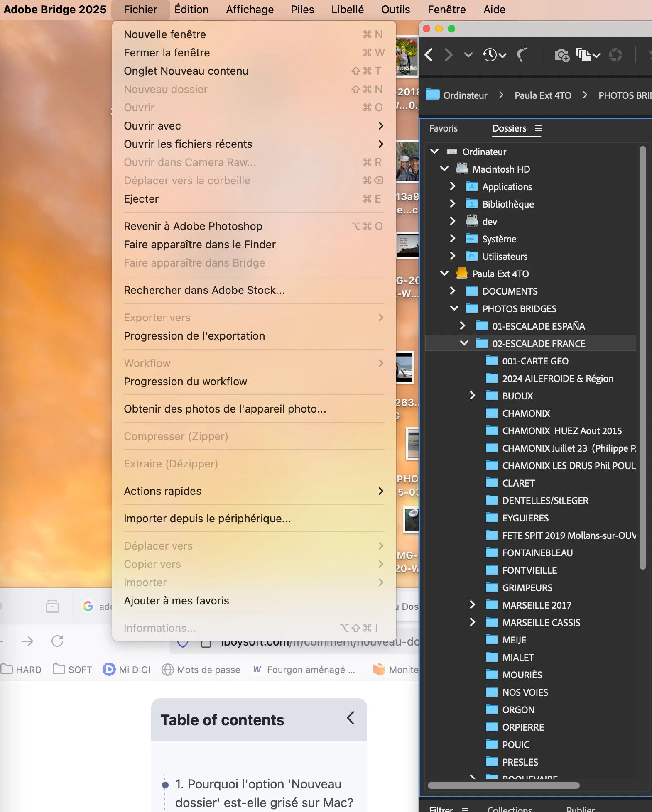This screenshot has width=652, height=812.
Task: Expand the Applications folder
Action: click(453, 186)
